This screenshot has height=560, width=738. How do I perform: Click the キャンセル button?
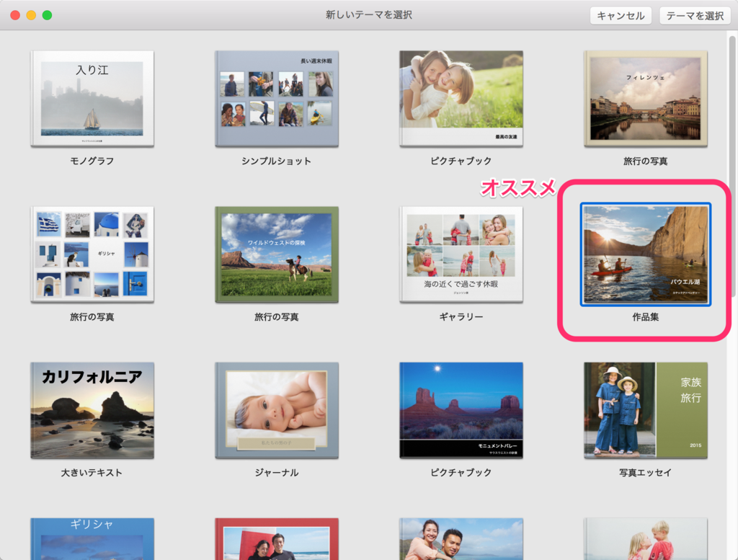click(x=621, y=16)
